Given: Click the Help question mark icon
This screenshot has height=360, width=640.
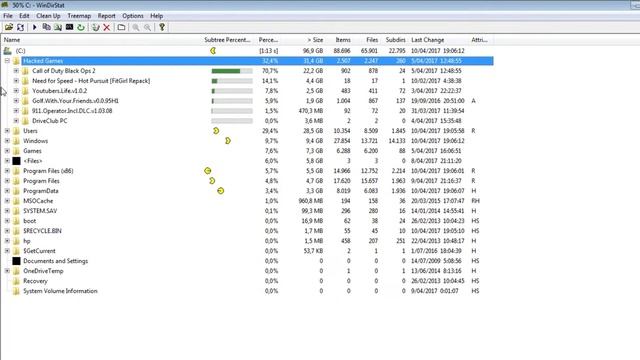Looking at the screenshot, I should pos(162,27).
